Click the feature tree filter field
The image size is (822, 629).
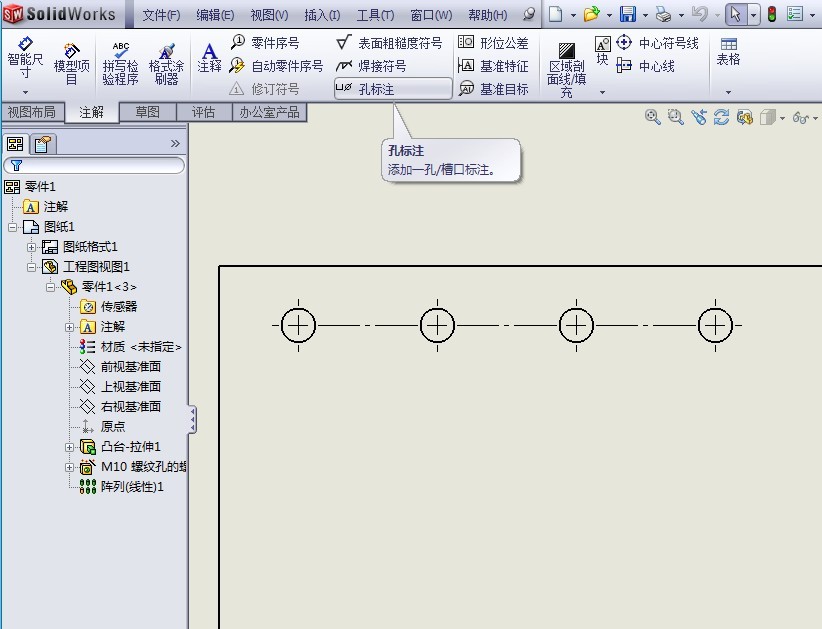[x=94, y=166]
